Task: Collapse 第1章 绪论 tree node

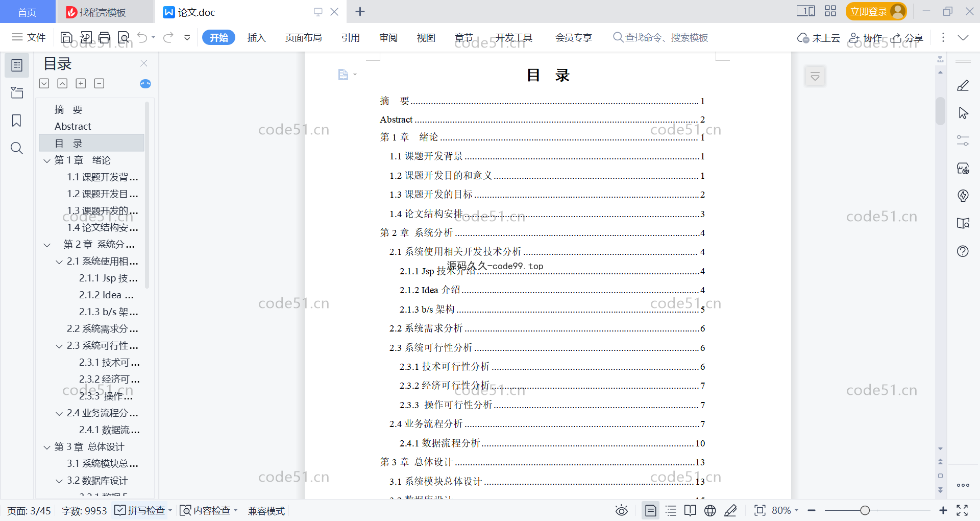Action: (47, 160)
